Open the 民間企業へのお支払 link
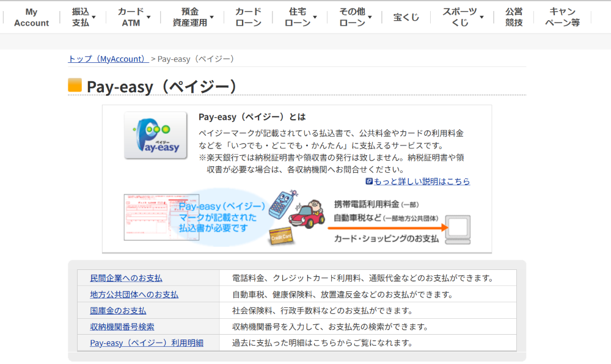The height and width of the screenshot is (364, 611). pyautogui.click(x=126, y=278)
